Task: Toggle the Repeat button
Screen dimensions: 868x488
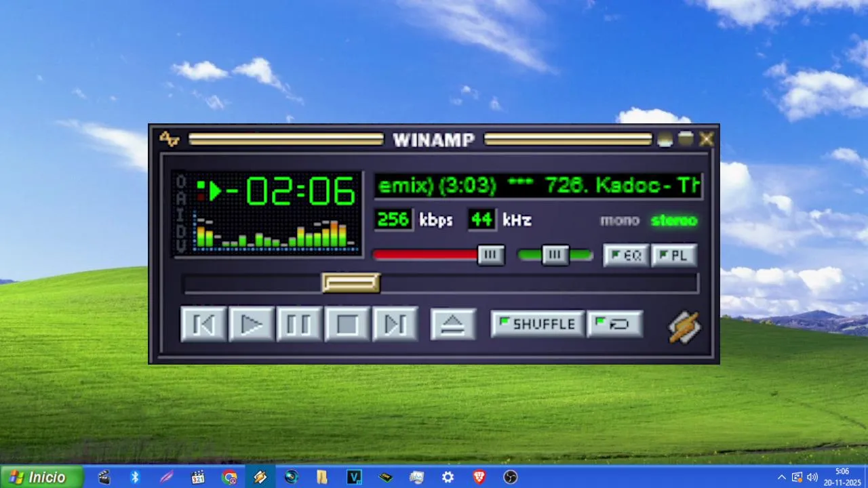Action: (x=614, y=324)
